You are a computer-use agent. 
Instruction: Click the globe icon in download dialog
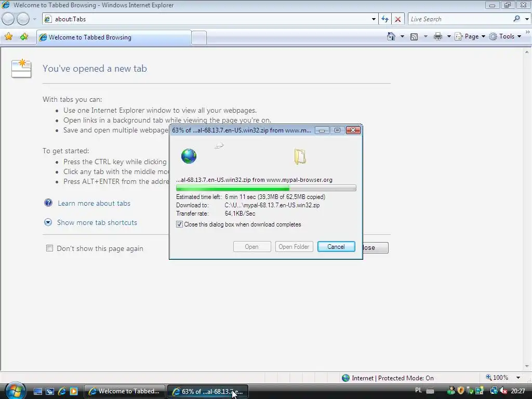[x=189, y=156]
